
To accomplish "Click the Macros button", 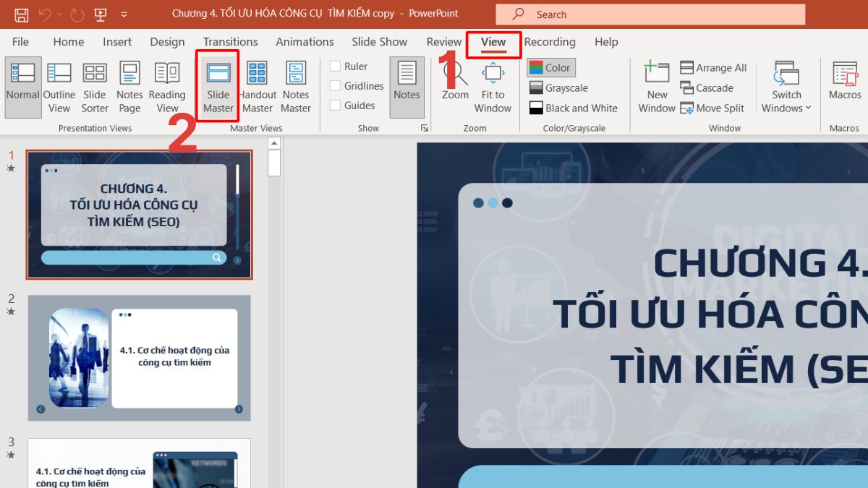I will 845,81.
